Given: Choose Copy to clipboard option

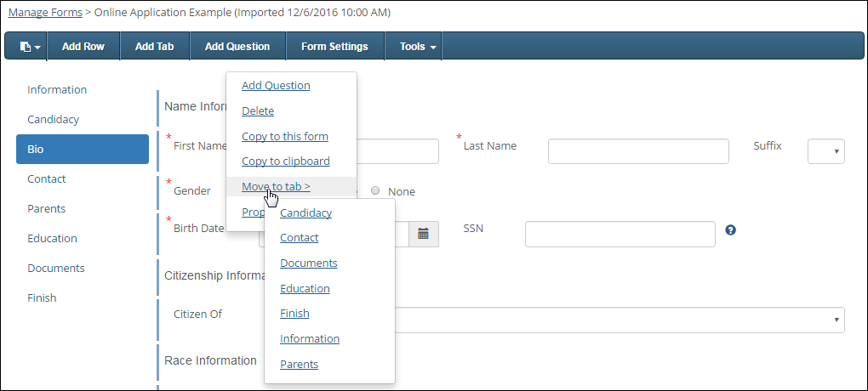Looking at the screenshot, I should pos(285,161).
